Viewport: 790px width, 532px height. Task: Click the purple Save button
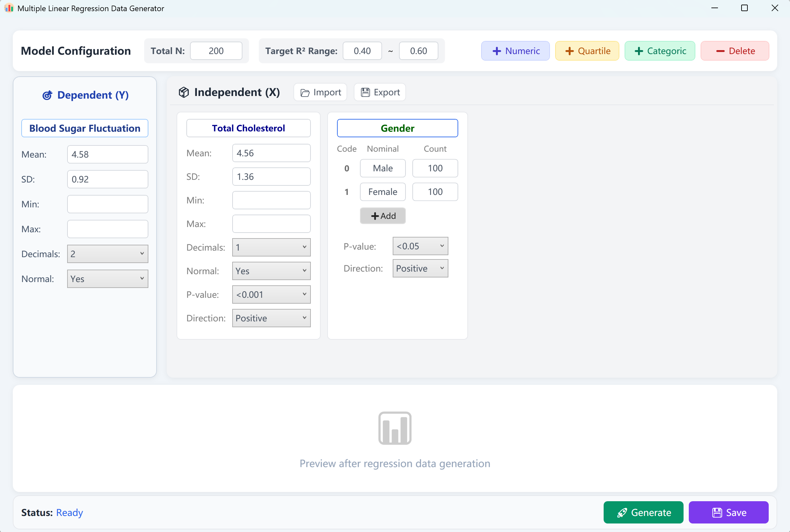(728, 512)
